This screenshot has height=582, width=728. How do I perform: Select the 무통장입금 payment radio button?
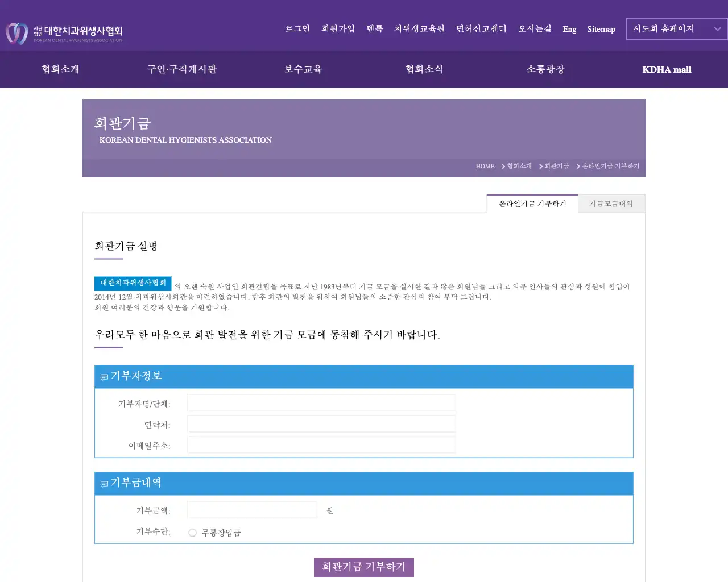click(x=192, y=533)
